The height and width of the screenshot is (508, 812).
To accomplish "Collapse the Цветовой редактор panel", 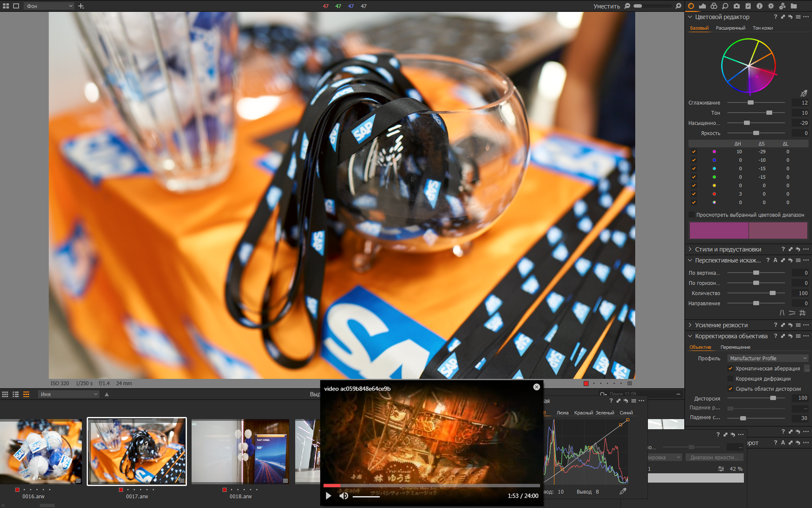I will coord(690,17).
